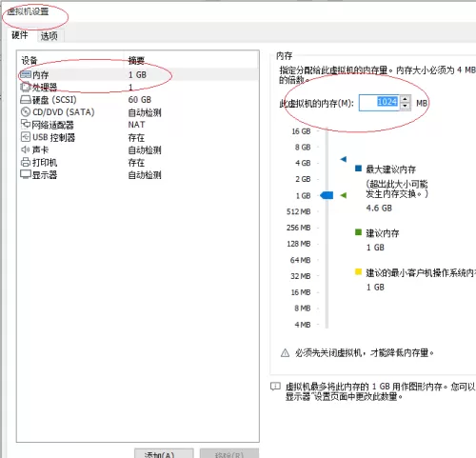The width and height of the screenshot is (476, 458).
Task: Click the 32 MB scale label
Action: (301, 276)
